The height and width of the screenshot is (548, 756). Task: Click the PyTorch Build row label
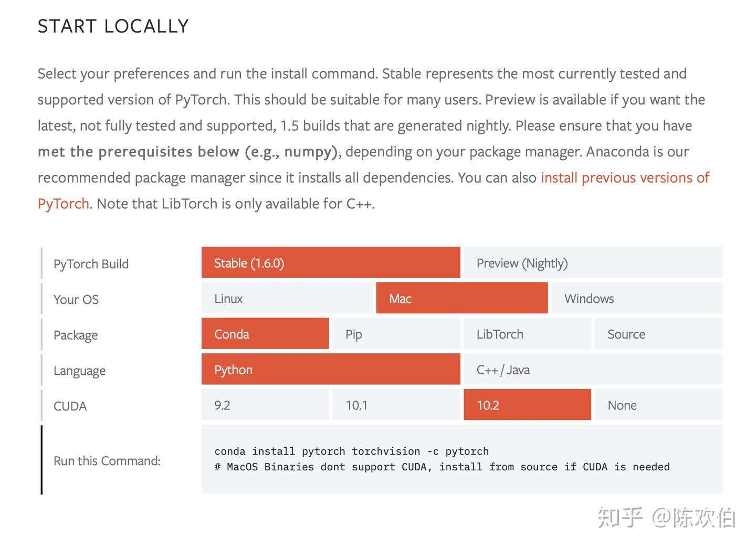(90, 264)
